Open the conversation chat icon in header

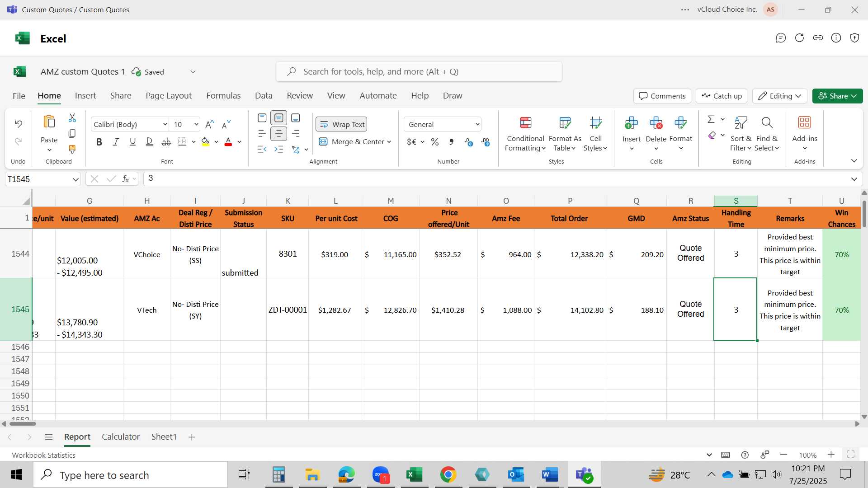[781, 38]
